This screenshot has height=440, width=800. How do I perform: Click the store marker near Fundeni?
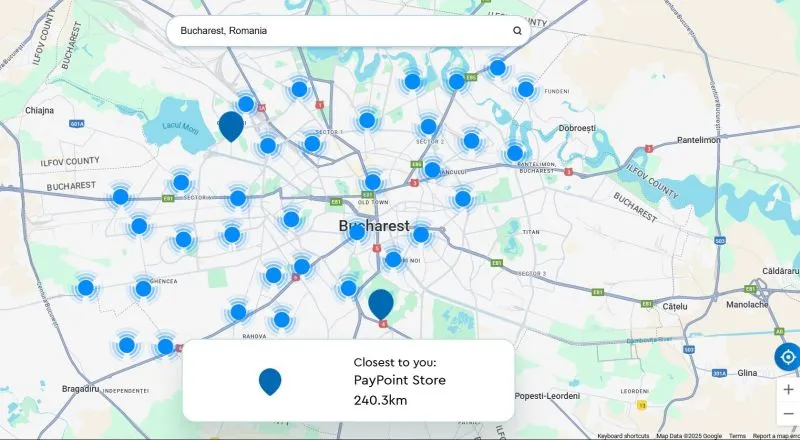(526, 89)
